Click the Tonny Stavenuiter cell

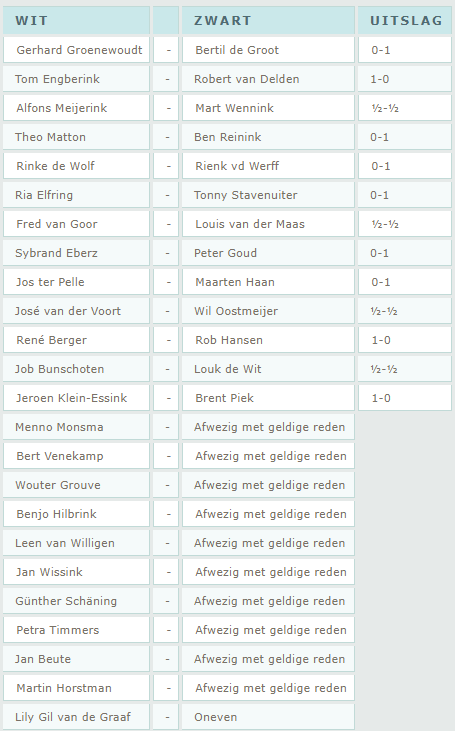tap(268, 195)
